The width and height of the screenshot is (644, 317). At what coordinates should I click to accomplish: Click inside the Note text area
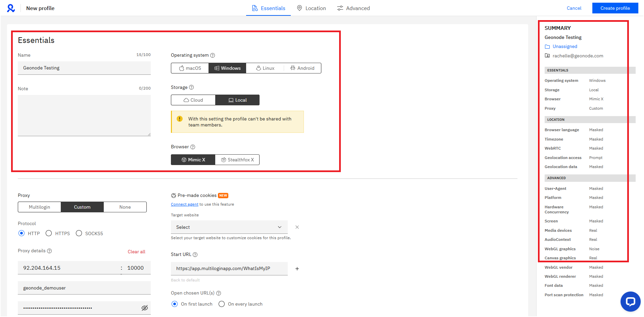pos(84,115)
